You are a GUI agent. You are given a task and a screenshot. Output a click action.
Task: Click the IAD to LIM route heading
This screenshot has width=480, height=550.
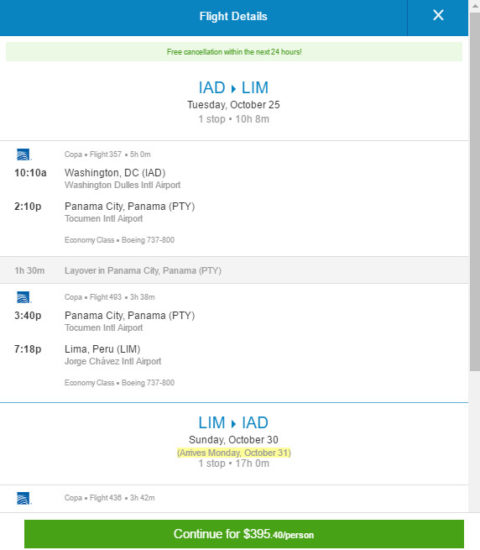(x=233, y=88)
